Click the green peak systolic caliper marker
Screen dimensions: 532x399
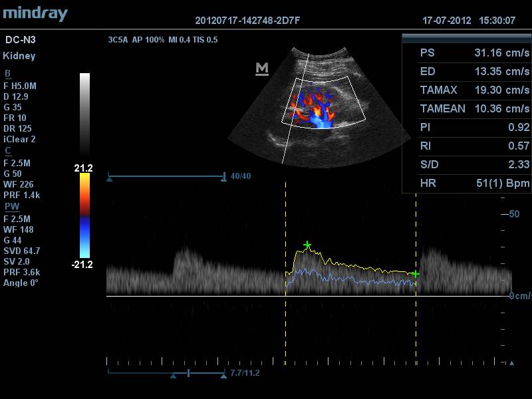(307, 245)
